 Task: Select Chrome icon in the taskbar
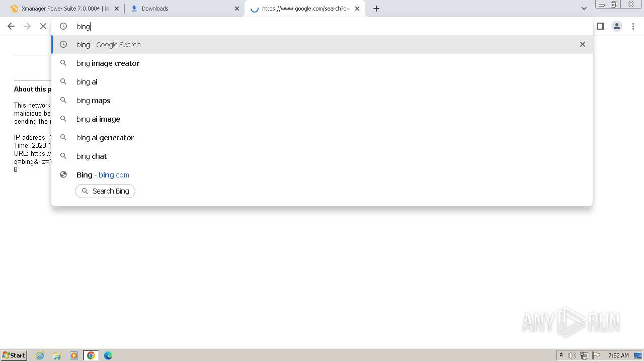tap(91, 355)
